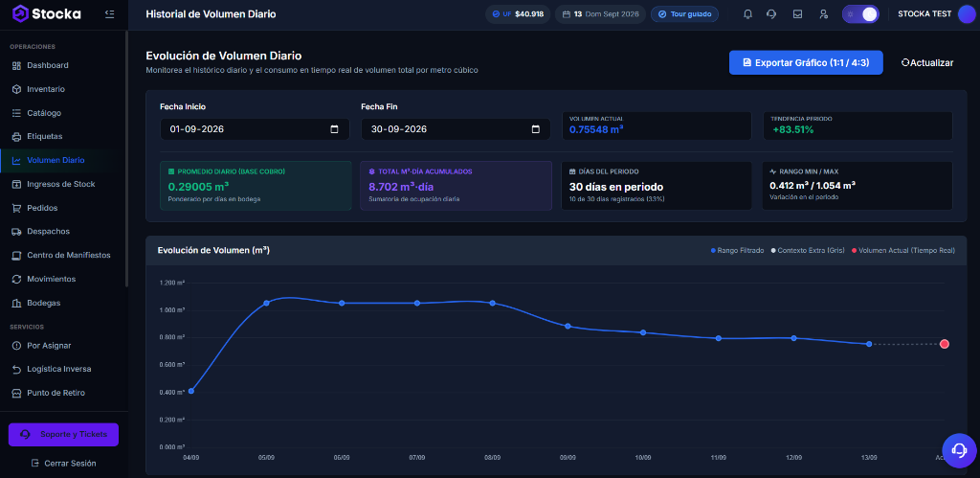Click the Inventario box icon
The height and width of the screenshot is (478, 980).
(17, 89)
